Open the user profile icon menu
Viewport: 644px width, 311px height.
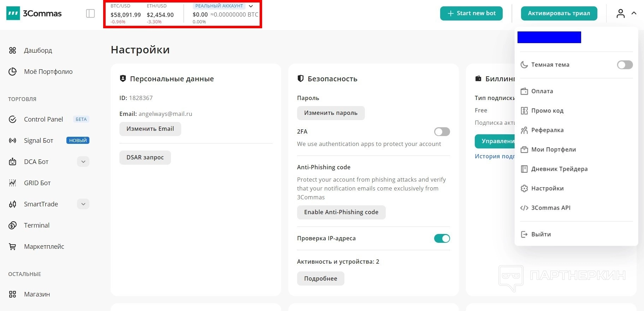tap(621, 13)
